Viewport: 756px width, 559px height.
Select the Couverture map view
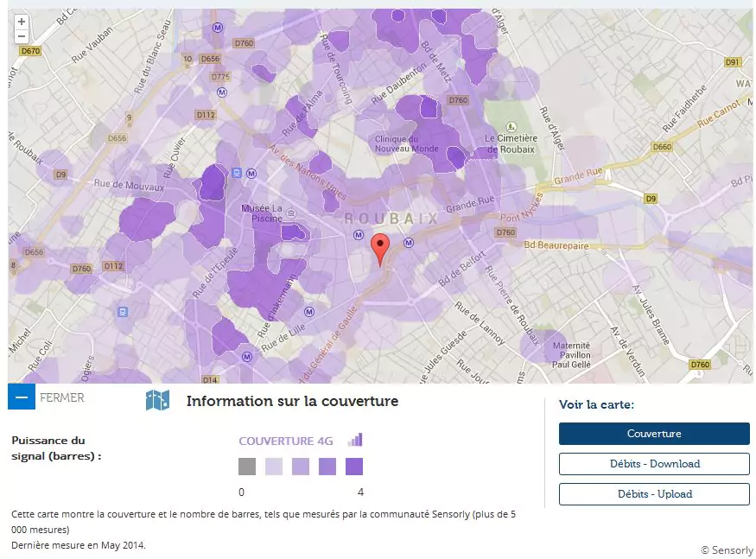[654, 434]
